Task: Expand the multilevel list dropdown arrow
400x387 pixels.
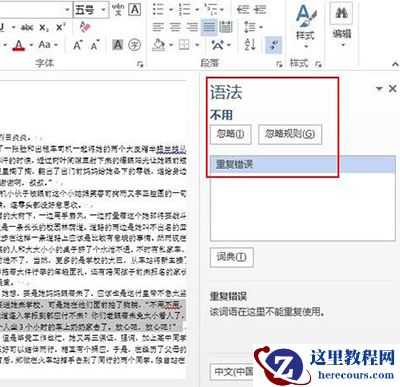Action: [x=222, y=10]
